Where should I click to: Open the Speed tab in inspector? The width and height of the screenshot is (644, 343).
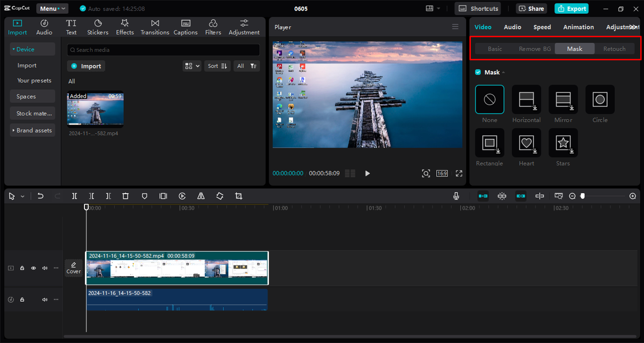542,27
